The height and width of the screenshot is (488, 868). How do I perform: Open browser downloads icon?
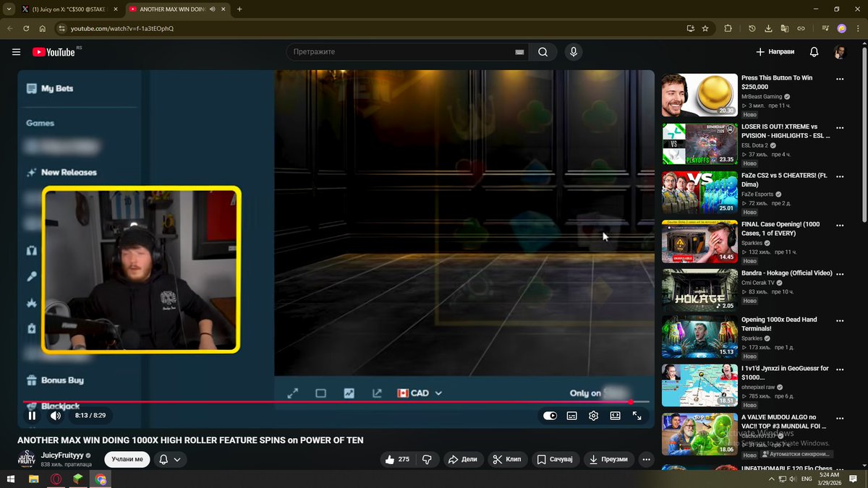coord(768,28)
